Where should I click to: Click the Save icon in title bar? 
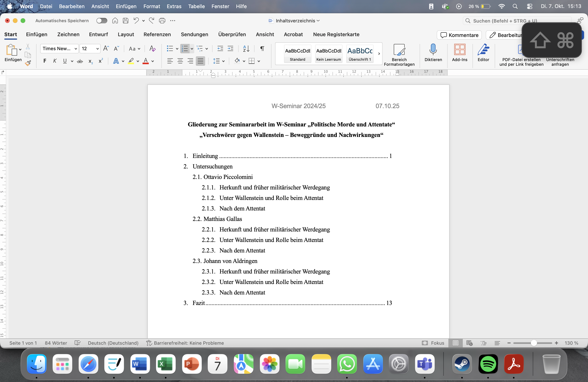(125, 21)
